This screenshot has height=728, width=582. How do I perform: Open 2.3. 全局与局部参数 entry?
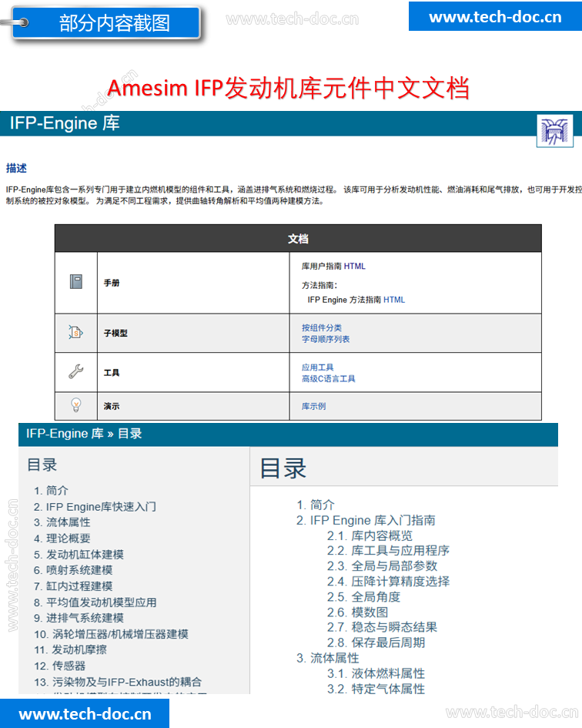point(383,566)
